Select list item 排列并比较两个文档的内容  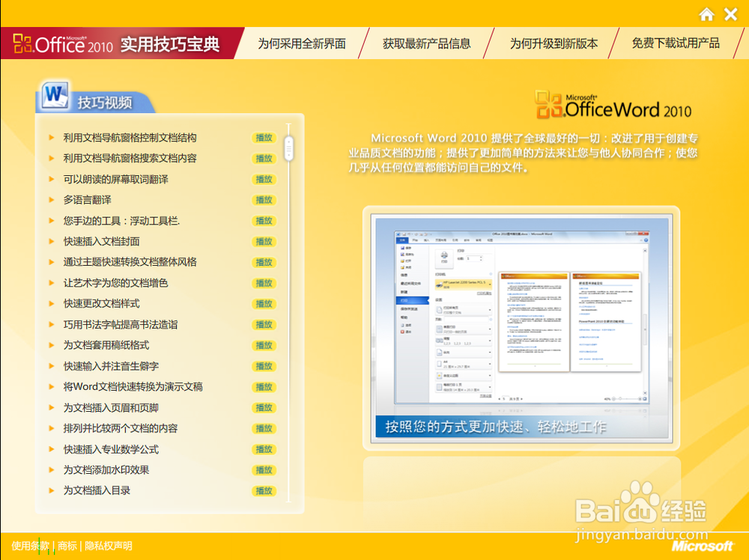pos(121,428)
